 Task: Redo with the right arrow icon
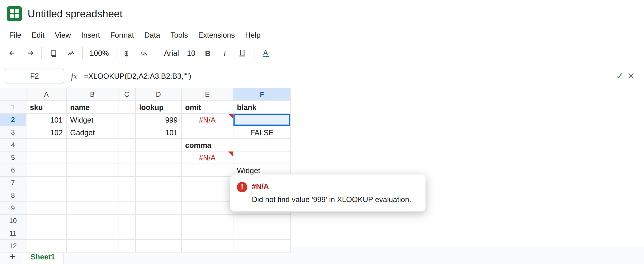click(30, 53)
